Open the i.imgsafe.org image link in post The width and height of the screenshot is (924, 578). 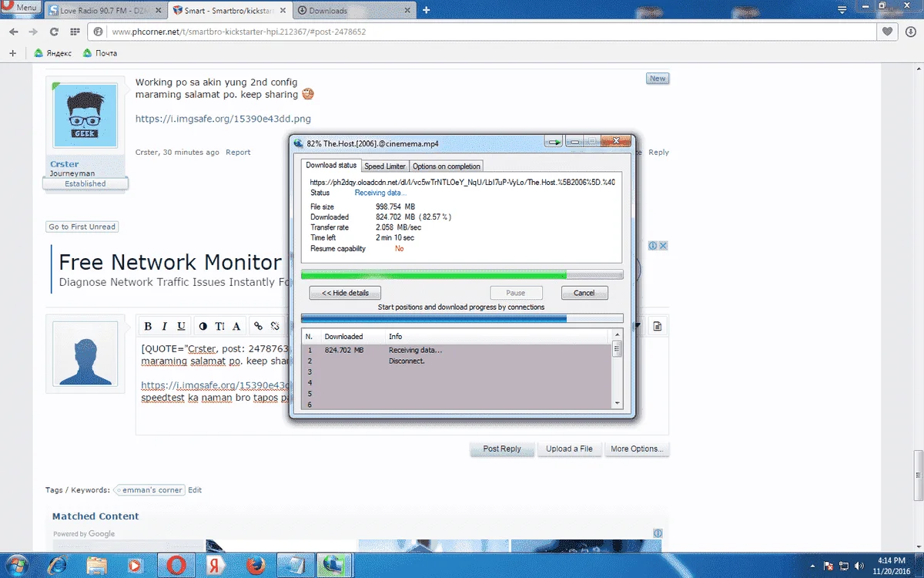click(223, 119)
